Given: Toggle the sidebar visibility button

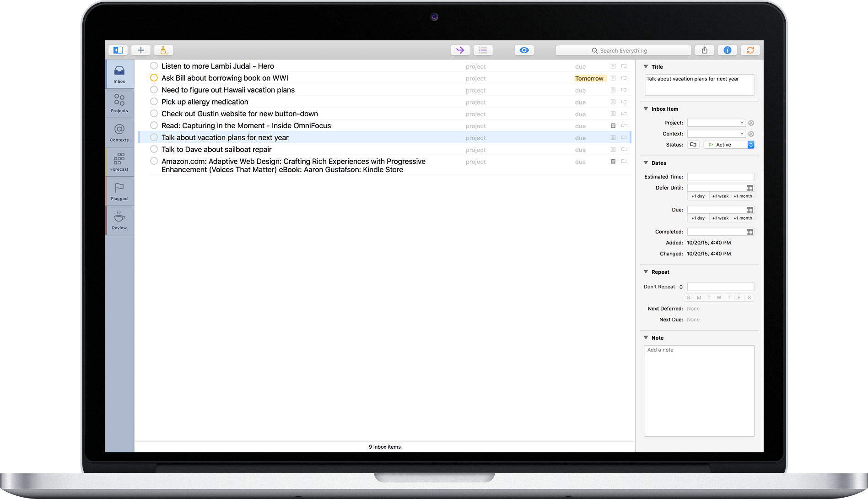Looking at the screenshot, I should 118,50.
